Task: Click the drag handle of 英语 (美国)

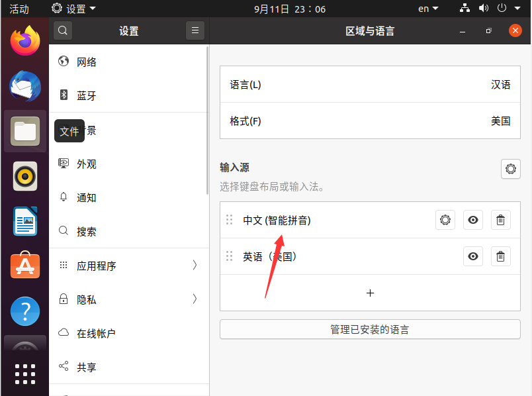Action: (x=230, y=256)
